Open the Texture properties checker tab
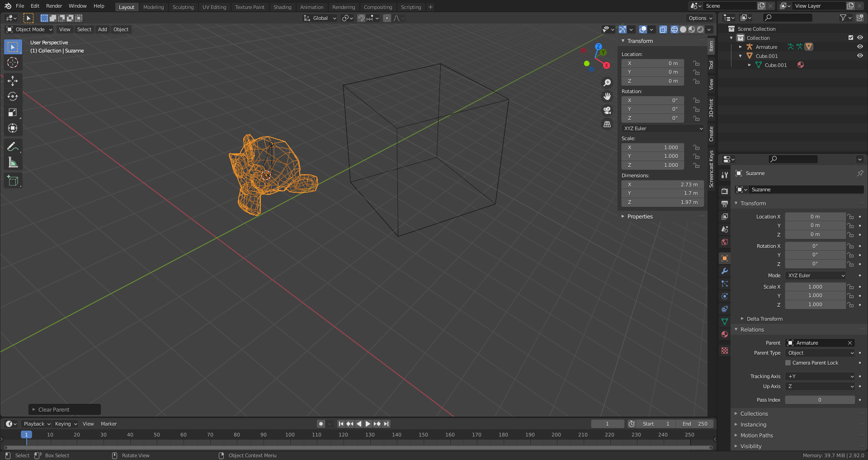 tap(725, 351)
